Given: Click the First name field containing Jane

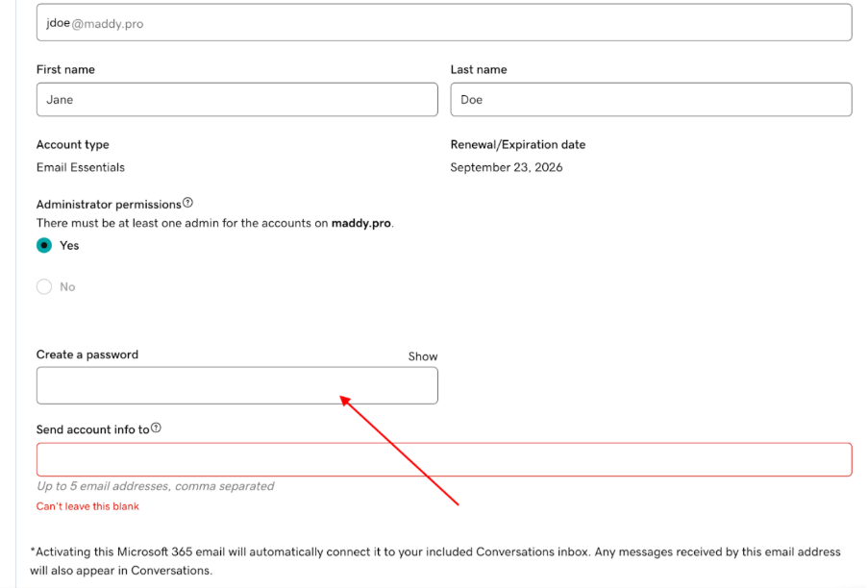Looking at the screenshot, I should pos(236,100).
